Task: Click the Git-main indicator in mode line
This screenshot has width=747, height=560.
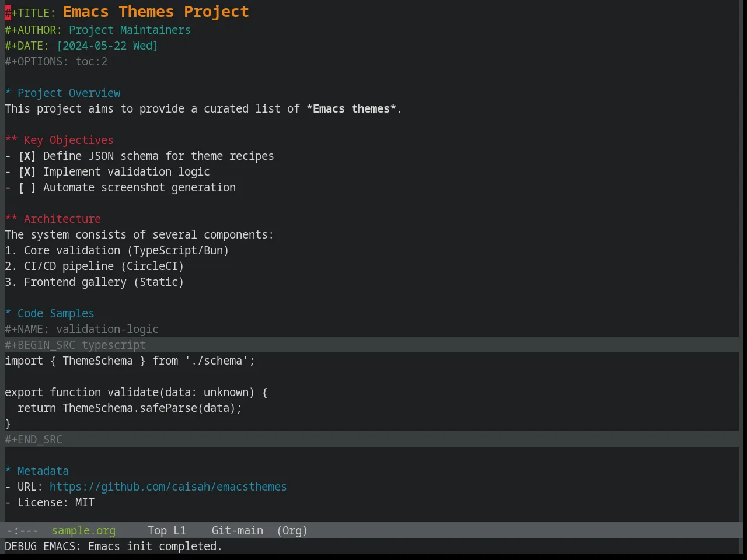Action: click(x=237, y=531)
